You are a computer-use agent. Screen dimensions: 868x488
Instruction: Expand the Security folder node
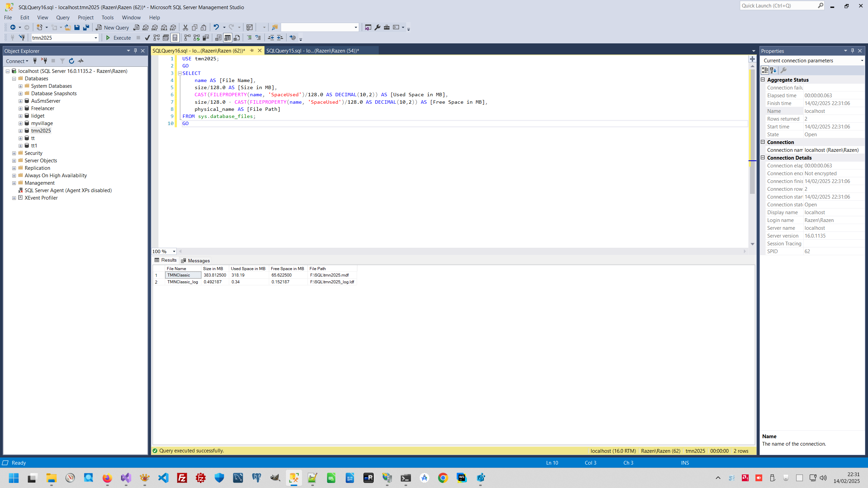tap(14, 153)
